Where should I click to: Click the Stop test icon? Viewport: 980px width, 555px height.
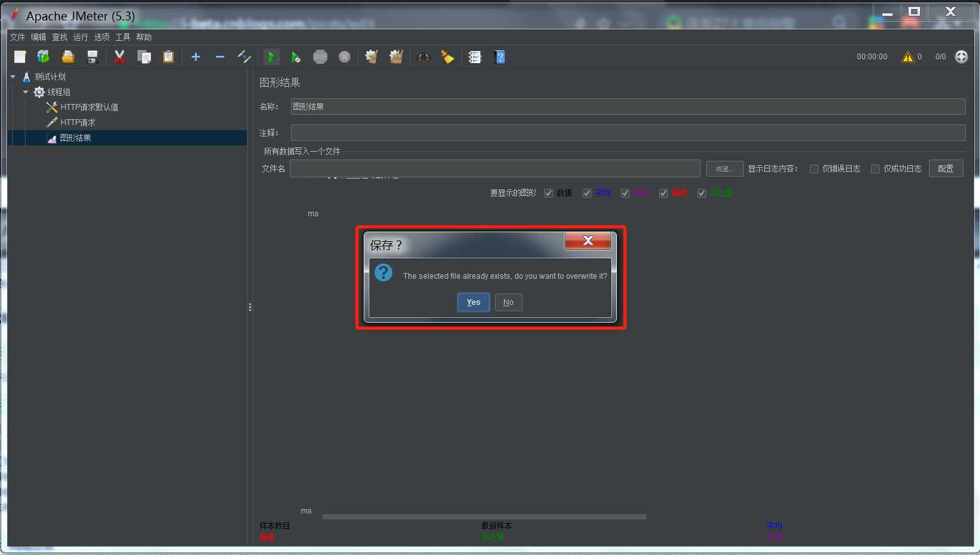320,57
